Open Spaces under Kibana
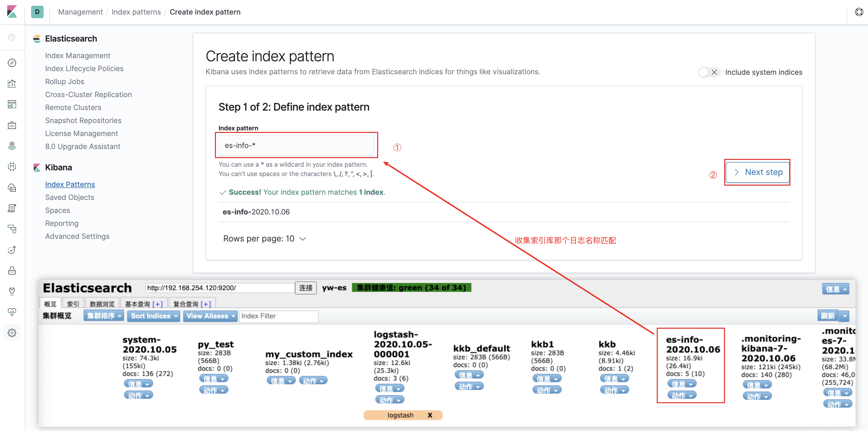 coord(58,210)
